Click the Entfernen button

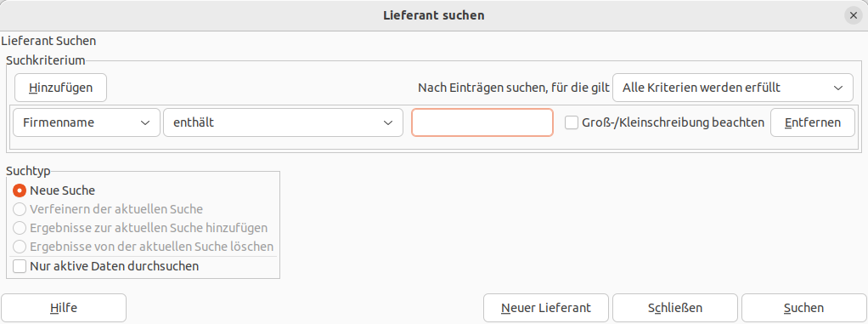pos(812,122)
